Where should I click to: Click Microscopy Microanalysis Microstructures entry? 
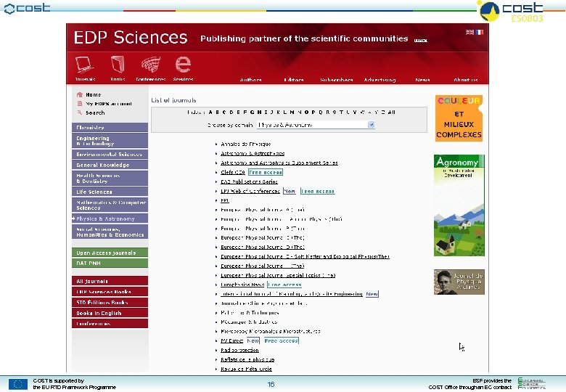point(271,331)
